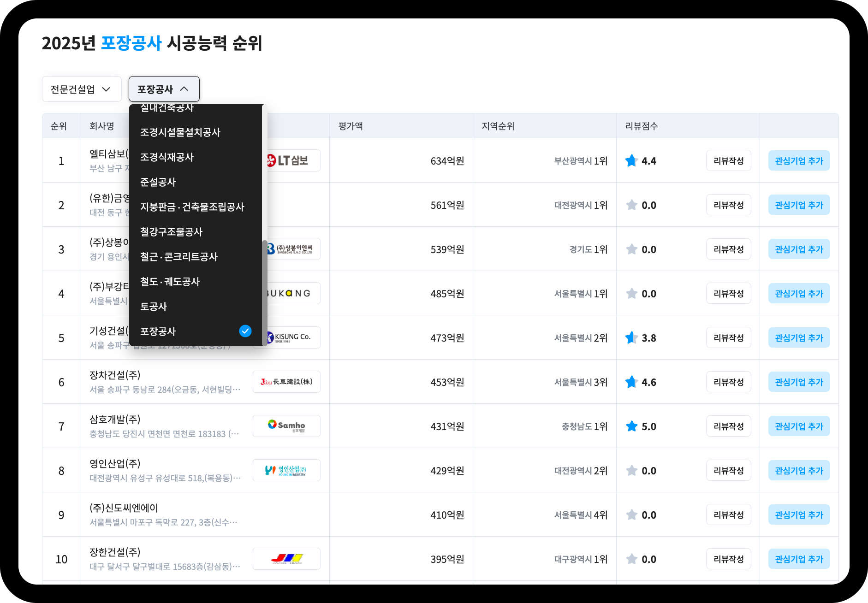
Task: Click the blue star for rating 4.4
Action: (631, 160)
